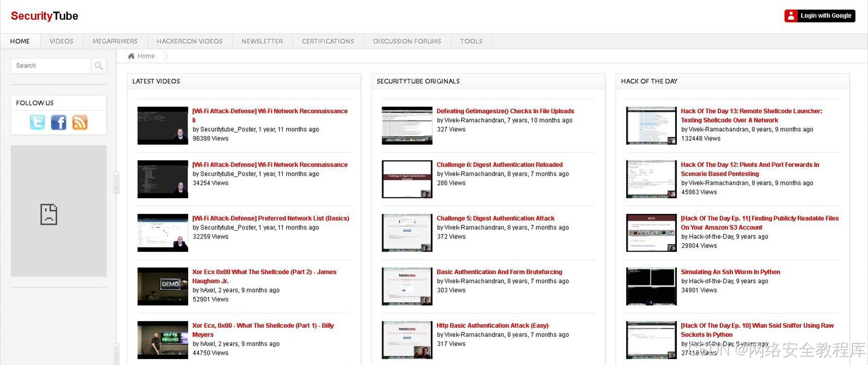The width and height of the screenshot is (868, 365).
Task: Open Xor Ecx Shellcode Part 1 link
Action: (x=263, y=330)
